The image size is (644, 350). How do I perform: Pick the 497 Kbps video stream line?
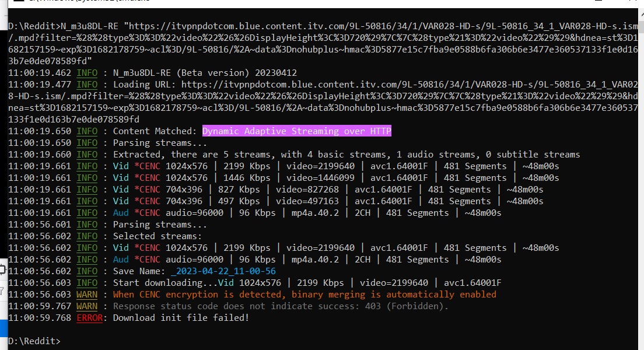328,201
